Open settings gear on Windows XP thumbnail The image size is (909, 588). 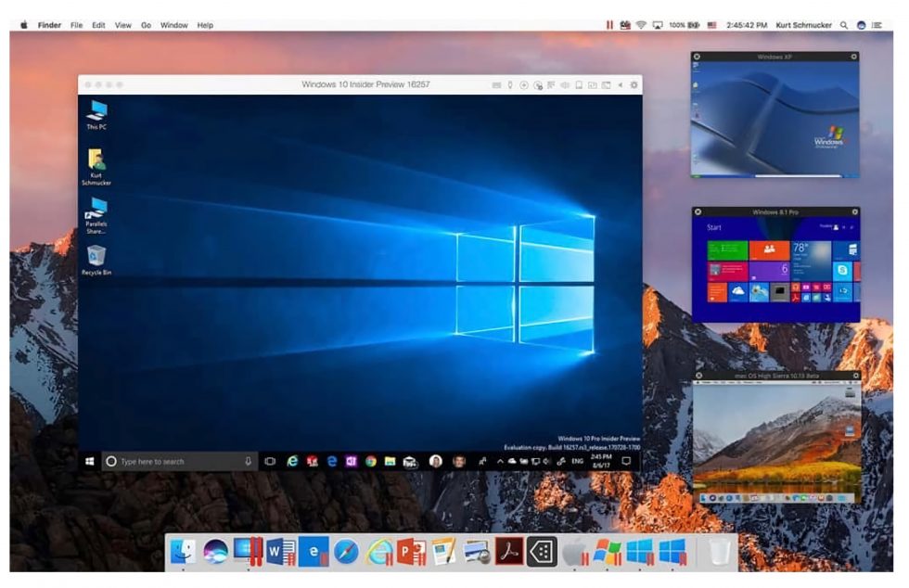coord(854,57)
